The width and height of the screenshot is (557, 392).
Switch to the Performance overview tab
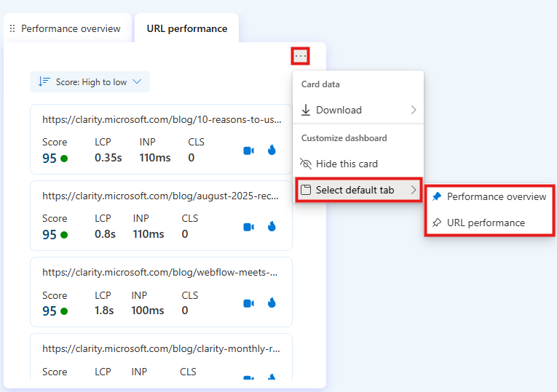[68, 28]
